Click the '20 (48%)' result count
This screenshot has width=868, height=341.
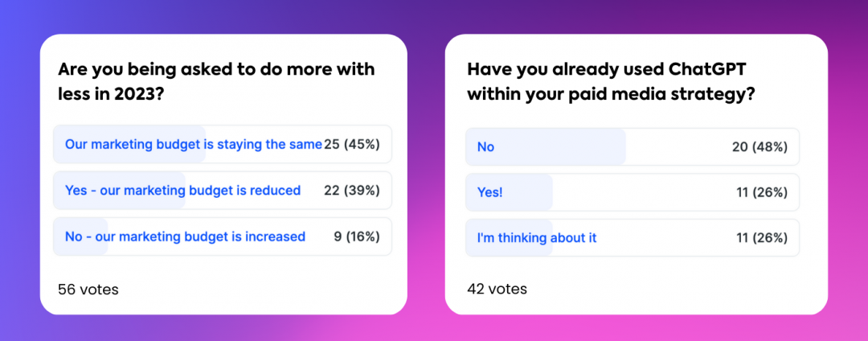759,146
